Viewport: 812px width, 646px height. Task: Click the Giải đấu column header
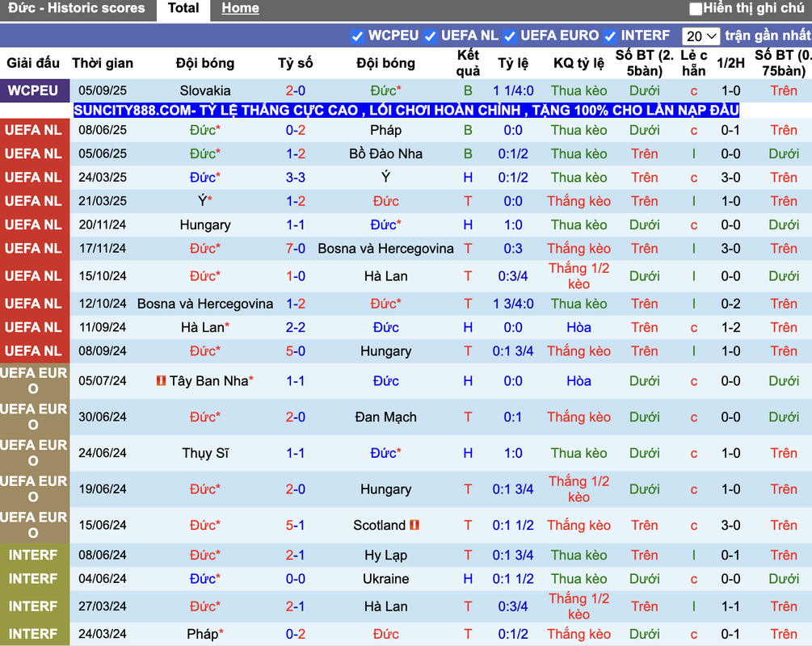click(33, 63)
